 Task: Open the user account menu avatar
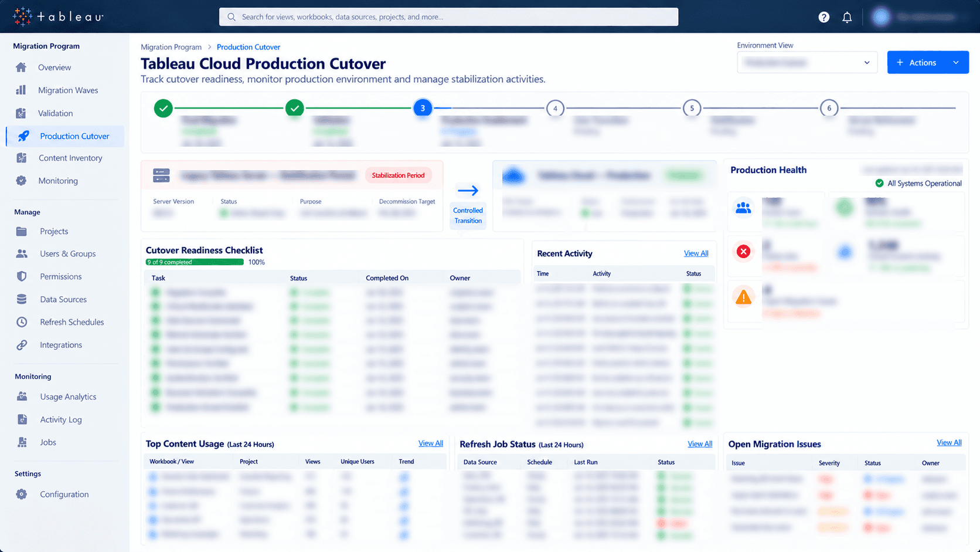pos(881,17)
